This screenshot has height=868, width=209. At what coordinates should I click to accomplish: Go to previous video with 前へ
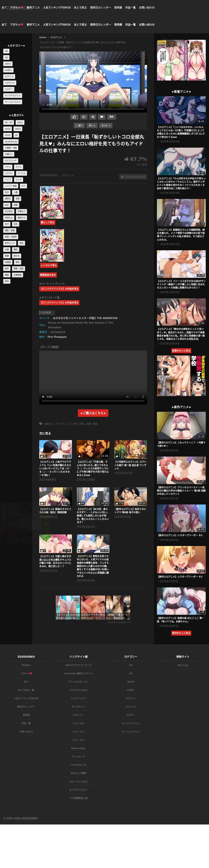(79, 125)
